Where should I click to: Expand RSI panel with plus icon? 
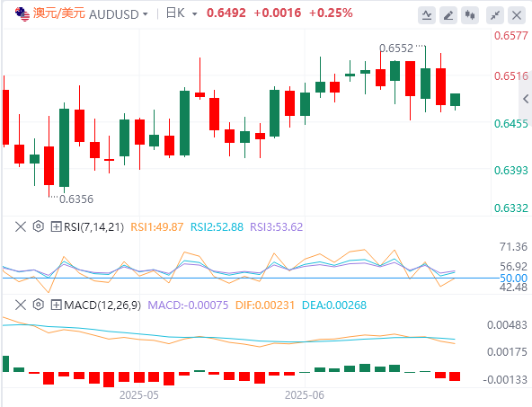(56, 226)
